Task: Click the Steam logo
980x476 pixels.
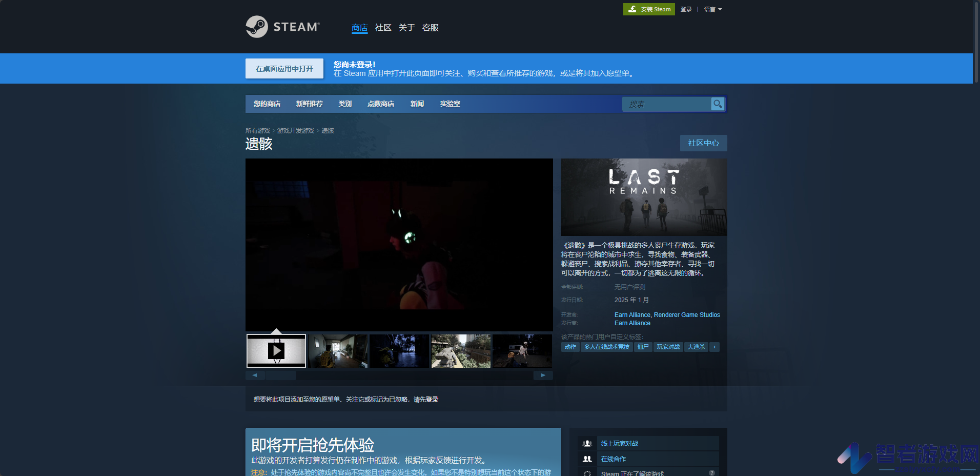Action: tap(282, 27)
